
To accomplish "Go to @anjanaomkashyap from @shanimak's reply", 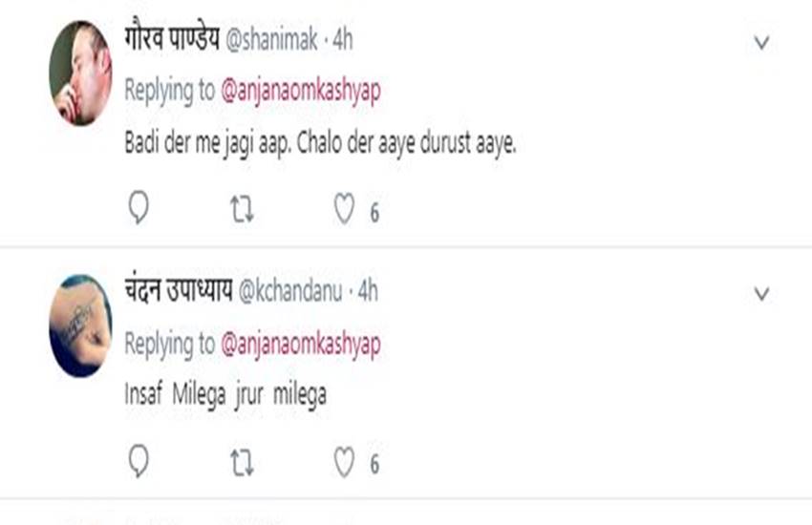I will 300,91.
